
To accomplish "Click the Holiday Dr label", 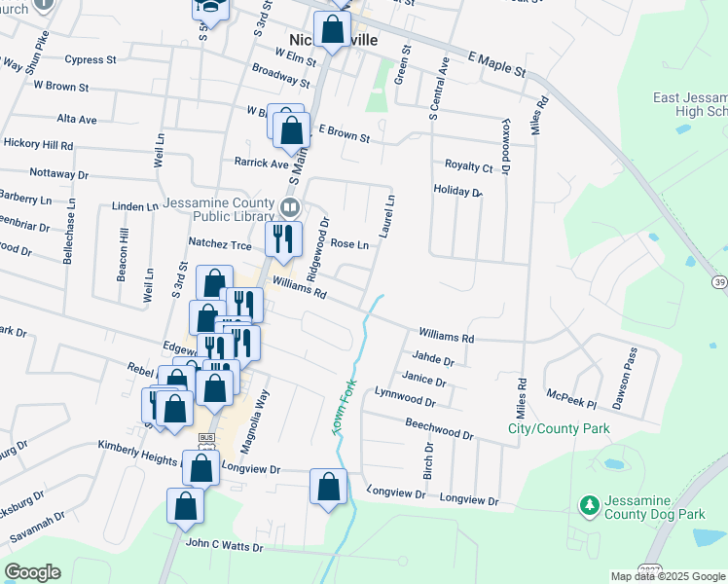I will 457,191.
